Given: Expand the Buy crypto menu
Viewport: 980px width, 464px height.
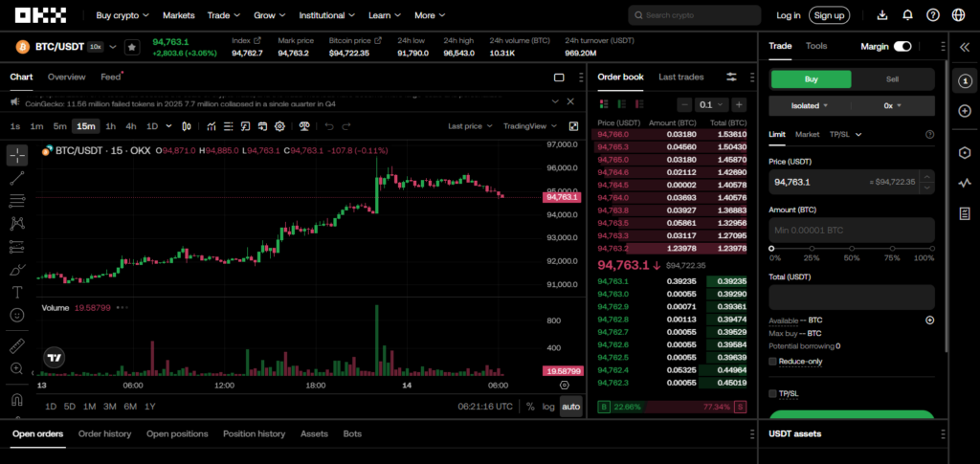Looking at the screenshot, I should tap(122, 15).
